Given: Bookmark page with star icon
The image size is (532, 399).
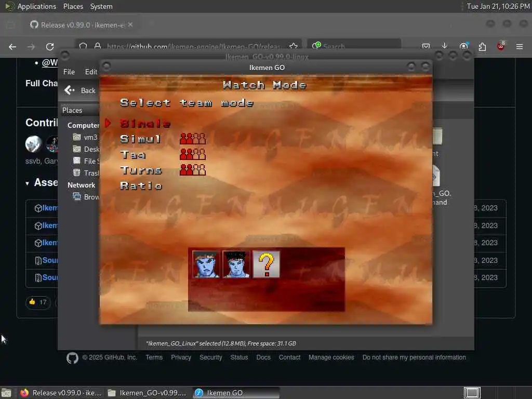Looking at the screenshot, I should click(294, 46).
